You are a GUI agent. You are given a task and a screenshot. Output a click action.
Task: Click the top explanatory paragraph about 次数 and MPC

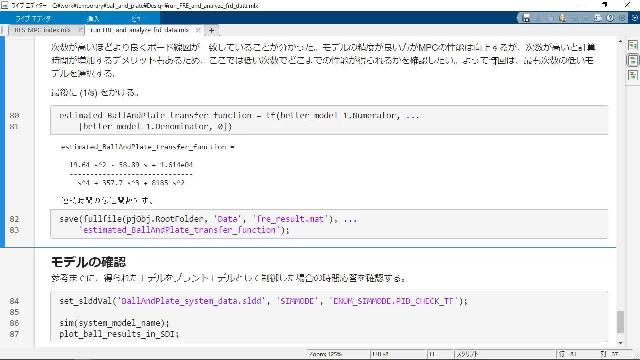pos(323,60)
